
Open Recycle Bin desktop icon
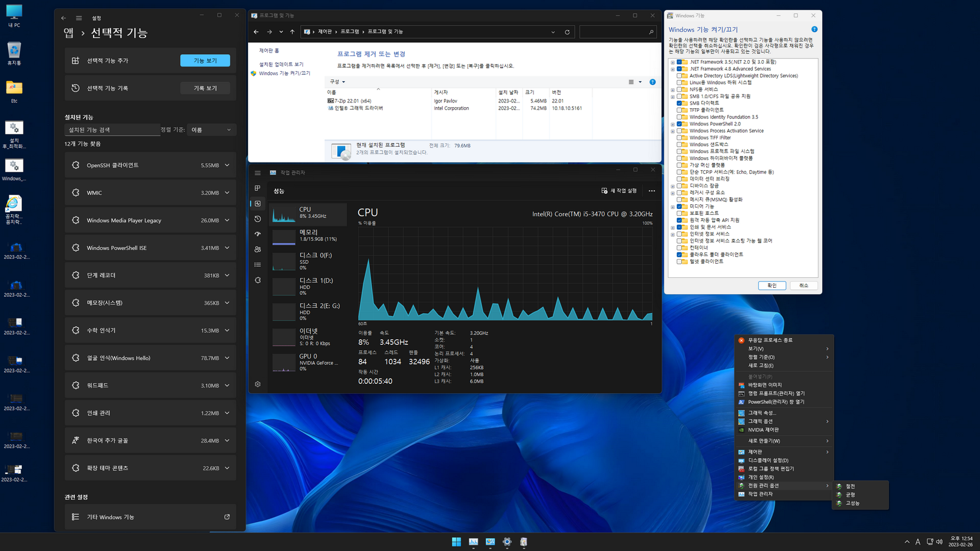click(x=14, y=54)
